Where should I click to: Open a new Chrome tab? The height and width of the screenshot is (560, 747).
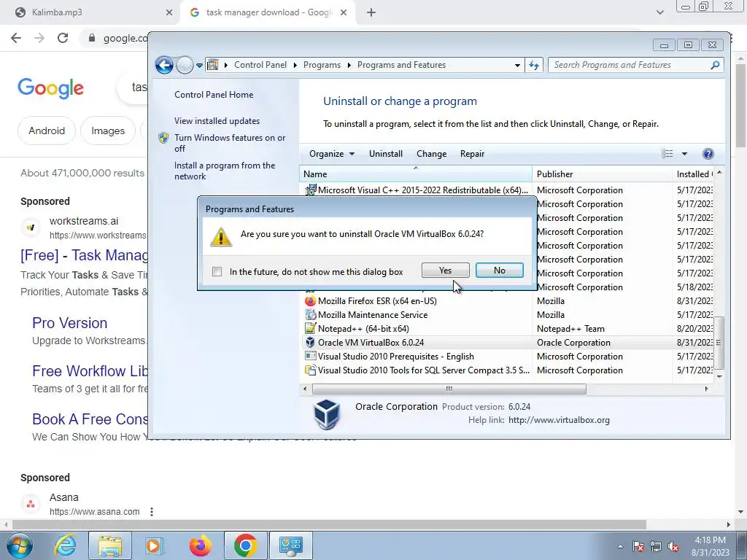click(371, 13)
